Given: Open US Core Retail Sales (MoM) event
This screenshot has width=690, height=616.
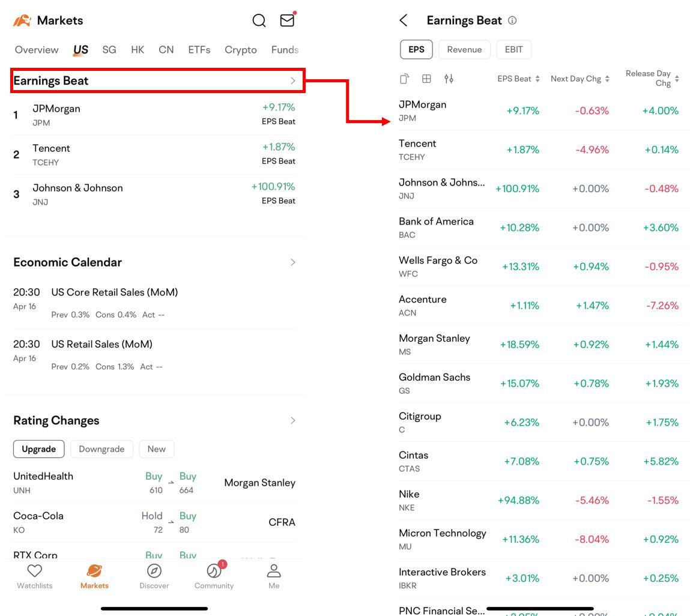Looking at the screenshot, I should pos(154,303).
